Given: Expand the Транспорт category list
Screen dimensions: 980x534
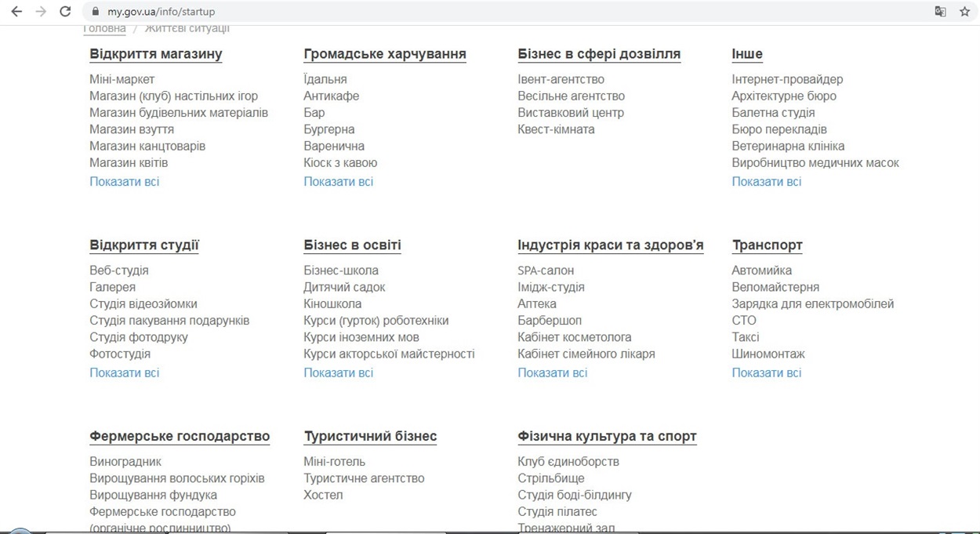Looking at the screenshot, I should [x=767, y=372].
